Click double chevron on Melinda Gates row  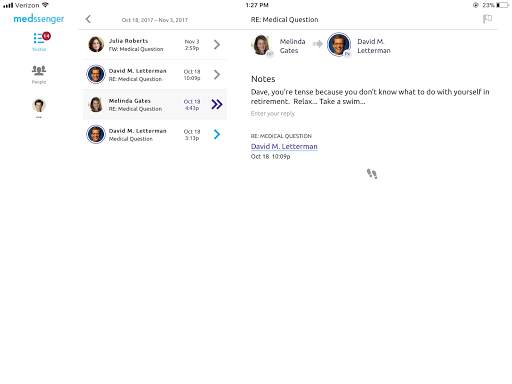pos(217,104)
